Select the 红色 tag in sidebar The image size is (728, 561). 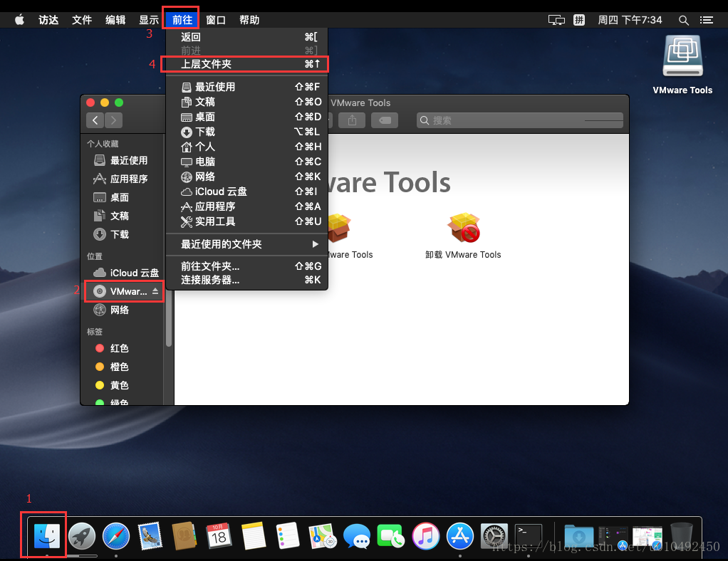pos(122,348)
